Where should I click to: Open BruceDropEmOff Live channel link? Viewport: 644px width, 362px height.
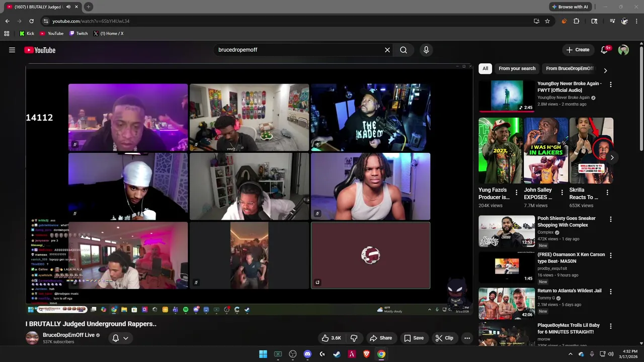point(68,335)
